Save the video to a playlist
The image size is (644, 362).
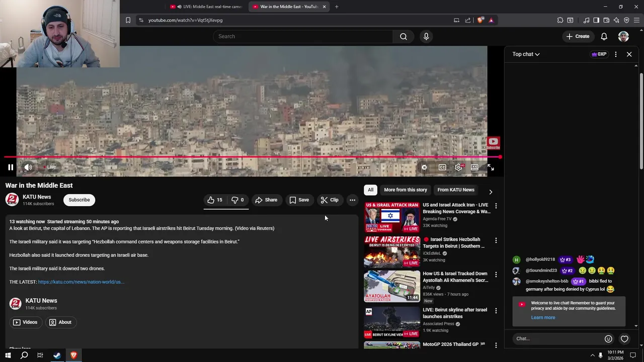tap(299, 200)
